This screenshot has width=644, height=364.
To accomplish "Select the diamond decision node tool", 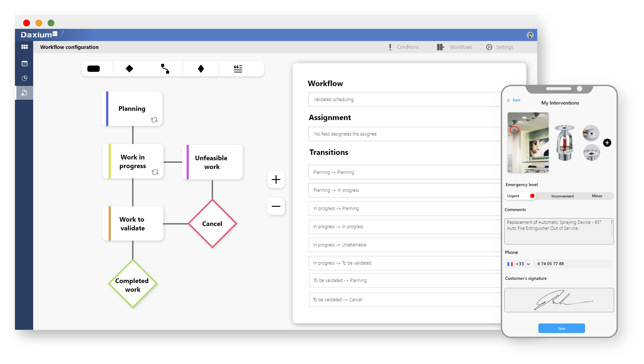I will click(129, 68).
